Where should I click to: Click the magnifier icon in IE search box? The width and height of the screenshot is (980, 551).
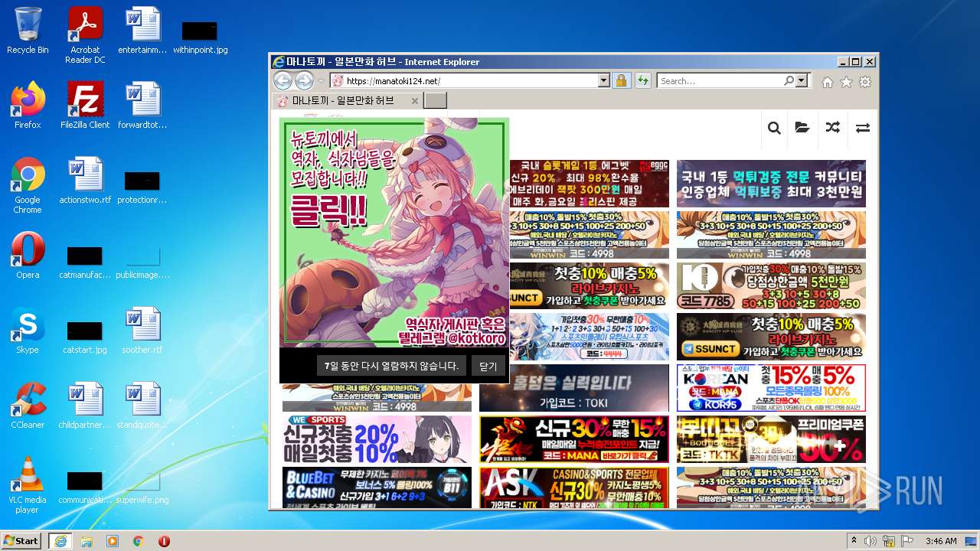click(x=789, y=80)
